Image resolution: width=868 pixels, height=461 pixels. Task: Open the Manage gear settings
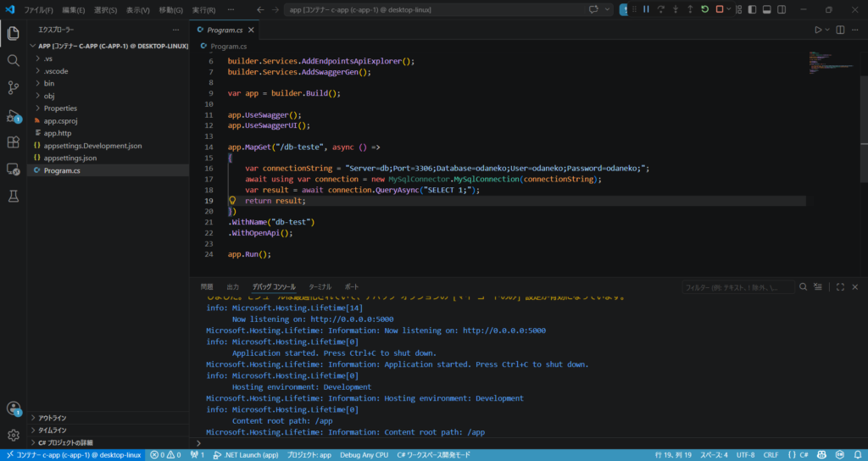tap(14, 436)
